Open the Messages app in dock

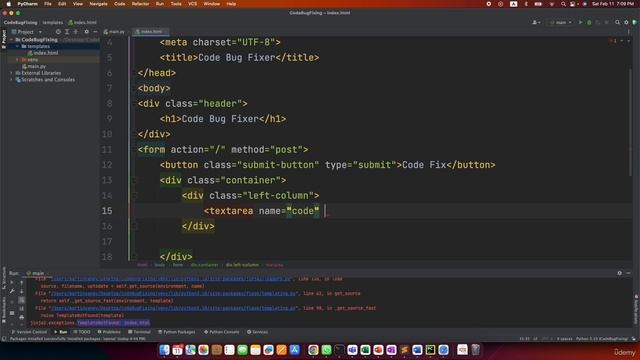point(242,350)
